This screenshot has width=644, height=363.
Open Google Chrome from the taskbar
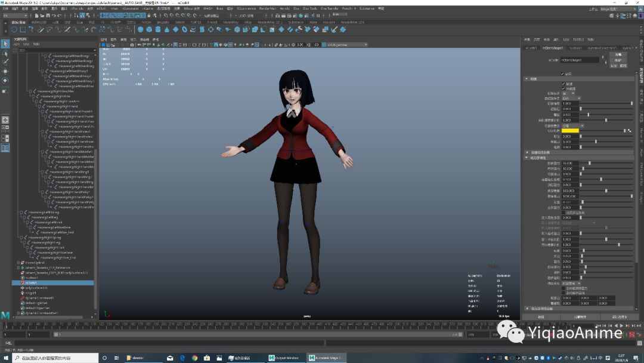point(194,358)
